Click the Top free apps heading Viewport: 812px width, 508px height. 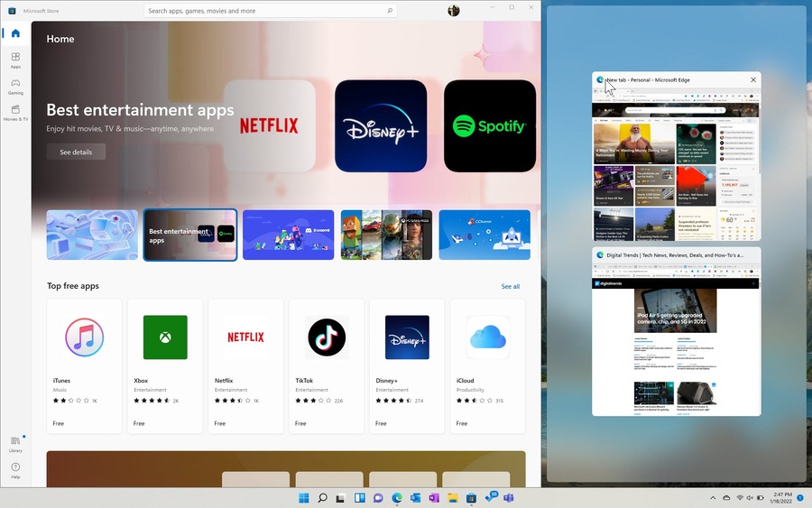(73, 286)
